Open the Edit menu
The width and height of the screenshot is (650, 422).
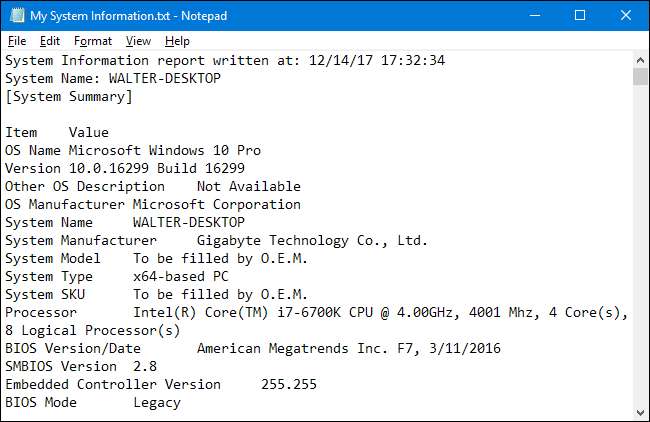[50, 41]
